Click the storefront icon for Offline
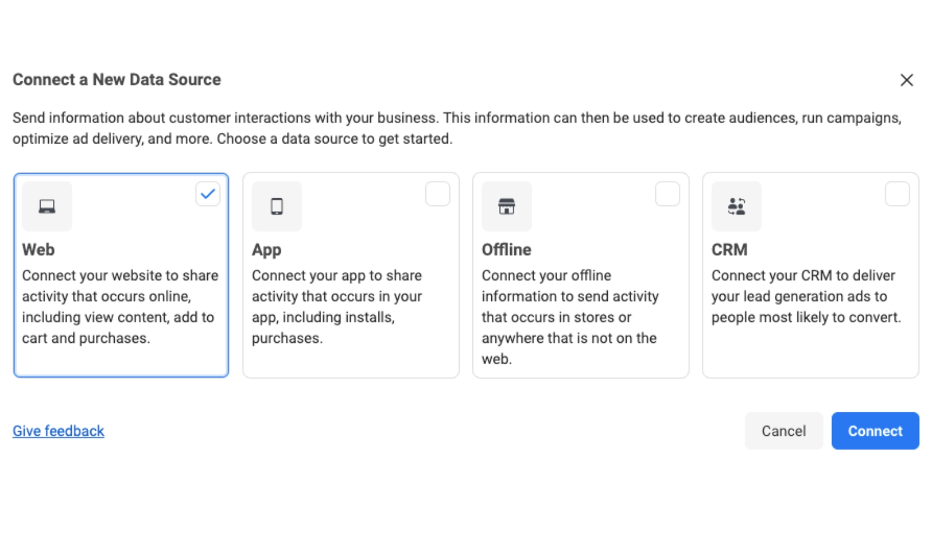Viewport: 932px width, 560px height. point(506,206)
